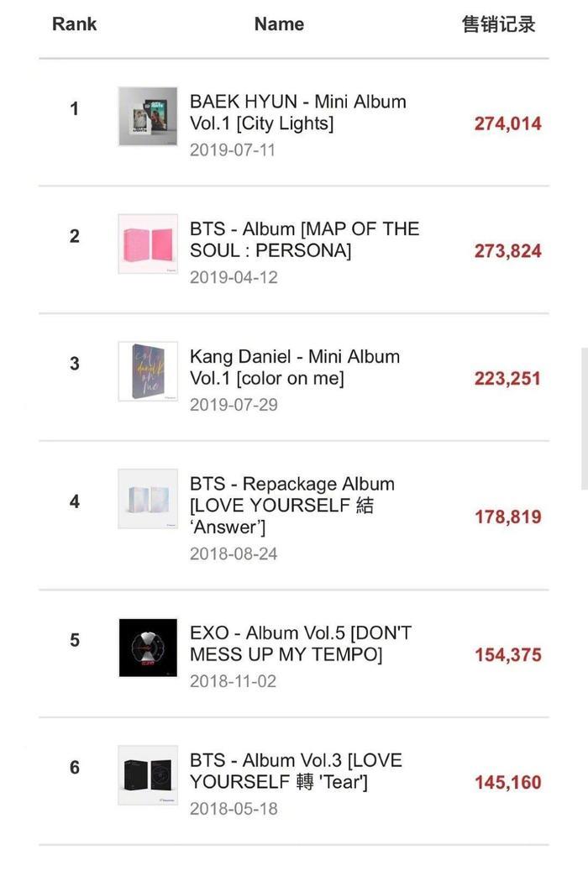The width and height of the screenshot is (588, 871).
Task: Open LOVE YOURSELF Answer album cover
Action: pos(148,499)
